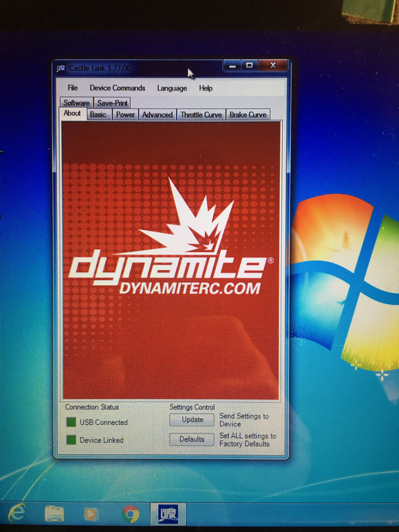Viewport: 399px width, 532px height.
Task: Open the Power tab
Action: coord(125,115)
